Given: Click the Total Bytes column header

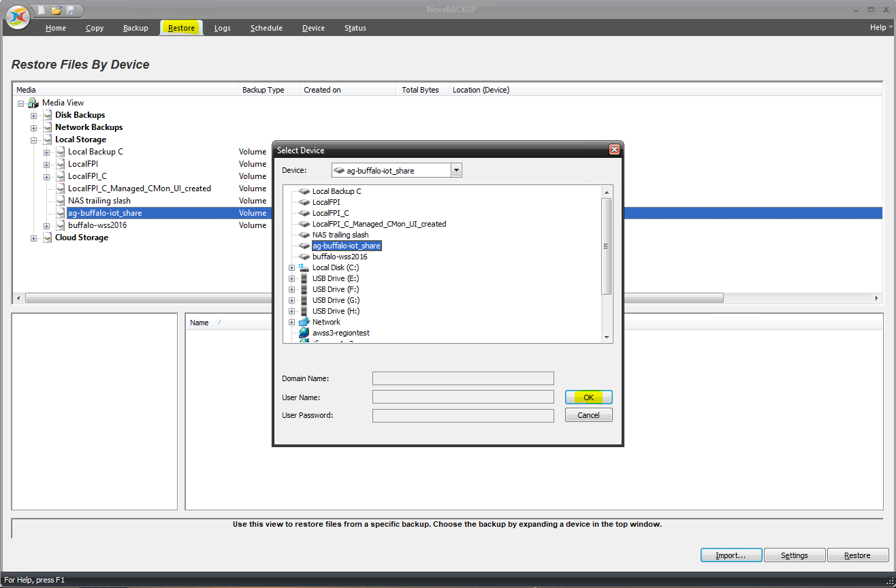Looking at the screenshot, I should 423,90.
